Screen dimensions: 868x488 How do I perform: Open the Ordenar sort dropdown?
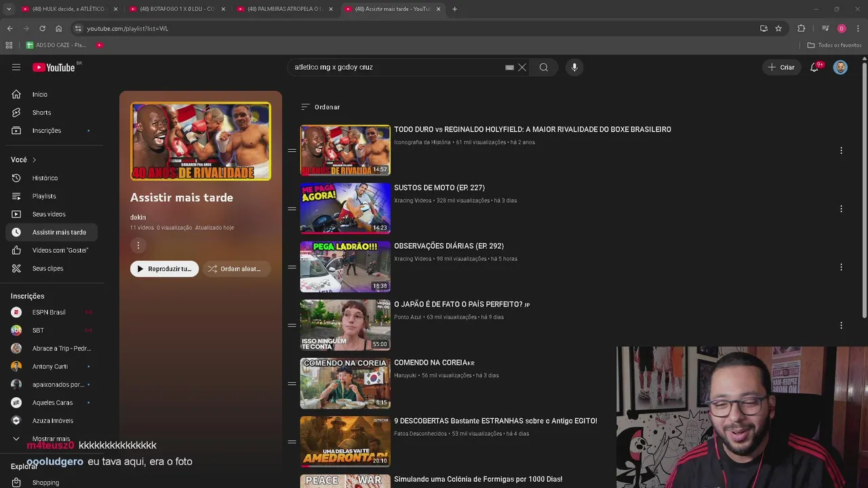(320, 107)
